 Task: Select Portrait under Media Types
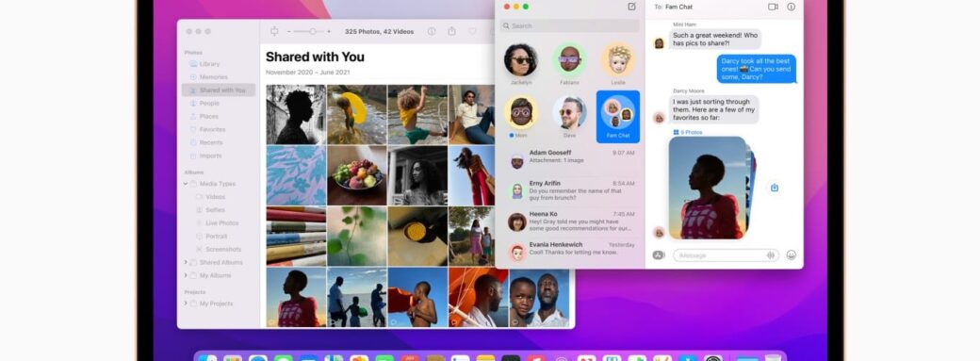tap(216, 237)
